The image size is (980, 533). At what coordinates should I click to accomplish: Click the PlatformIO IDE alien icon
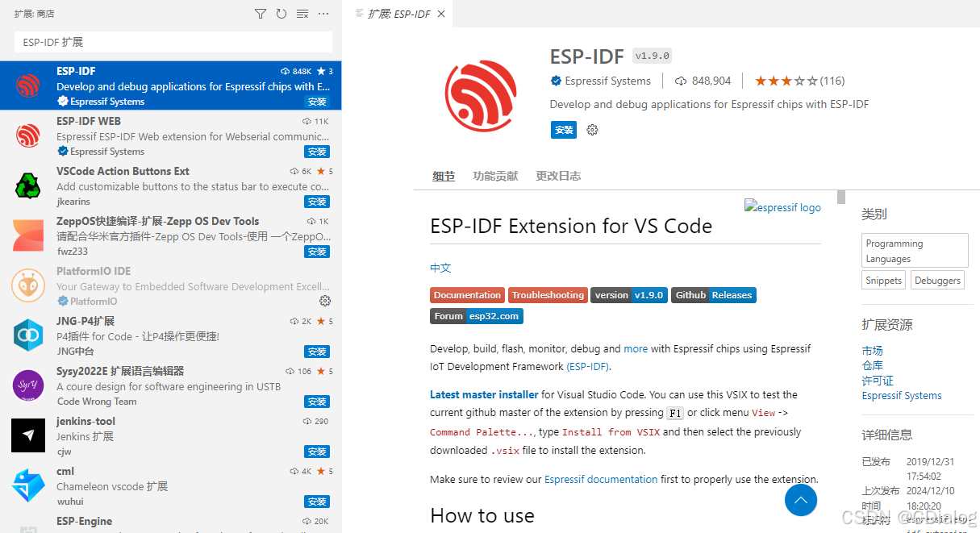click(28, 286)
